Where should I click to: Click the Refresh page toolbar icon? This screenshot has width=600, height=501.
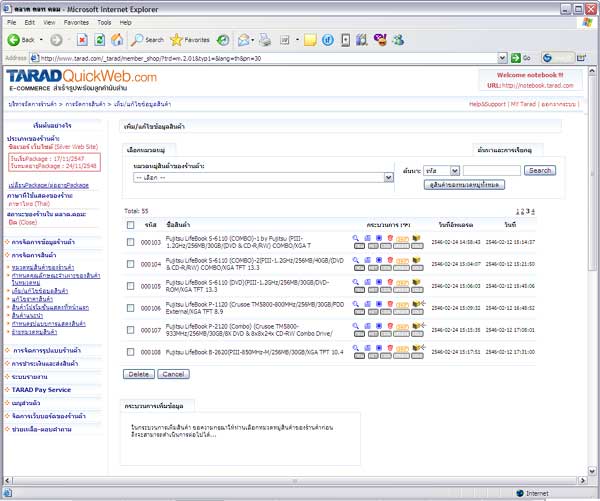pyautogui.click(x=99, y=40)
